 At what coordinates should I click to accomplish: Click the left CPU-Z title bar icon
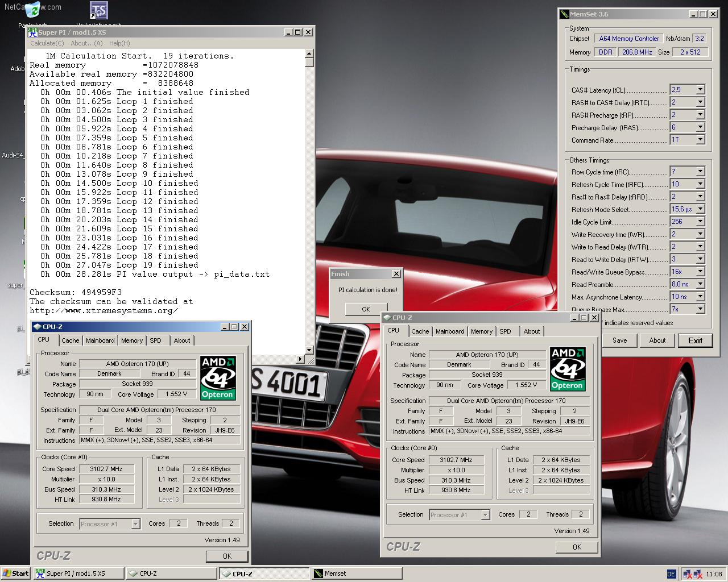[38, 327]
